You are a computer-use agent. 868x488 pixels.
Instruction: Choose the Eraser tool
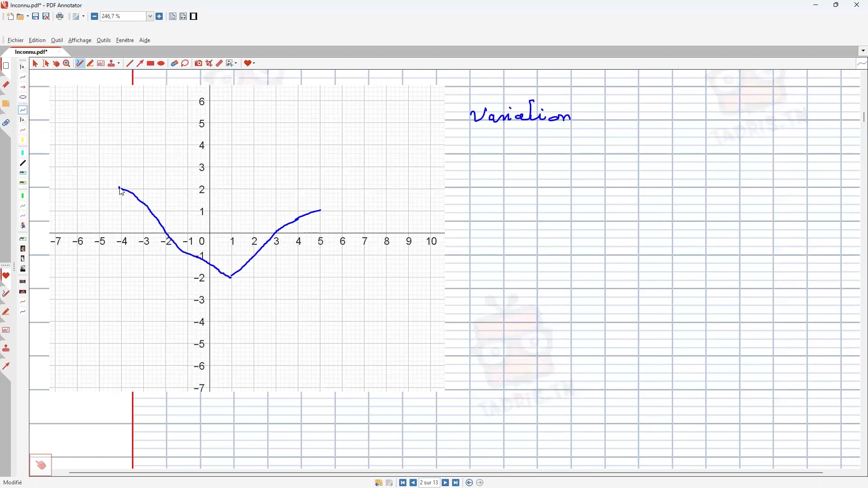pyautogui.click(x=174, y=63)
